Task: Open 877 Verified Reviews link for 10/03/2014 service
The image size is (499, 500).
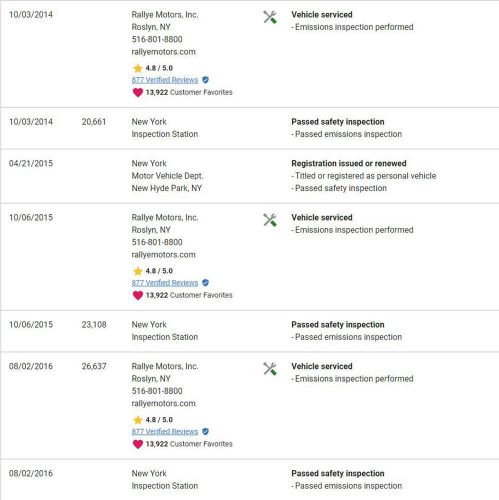Action: coord(165,80)
